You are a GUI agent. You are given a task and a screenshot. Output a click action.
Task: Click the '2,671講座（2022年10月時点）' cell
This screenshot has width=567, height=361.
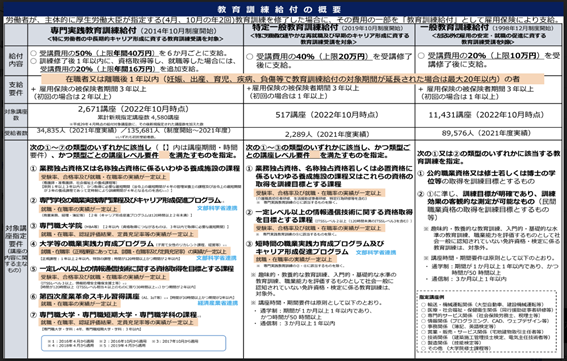[x=133, y=109]
